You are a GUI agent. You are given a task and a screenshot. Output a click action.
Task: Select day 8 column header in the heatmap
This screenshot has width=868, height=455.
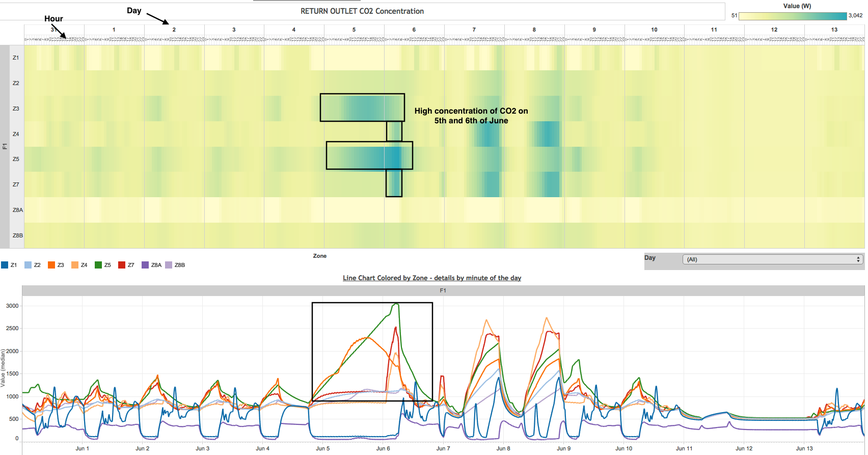(534, 30)
